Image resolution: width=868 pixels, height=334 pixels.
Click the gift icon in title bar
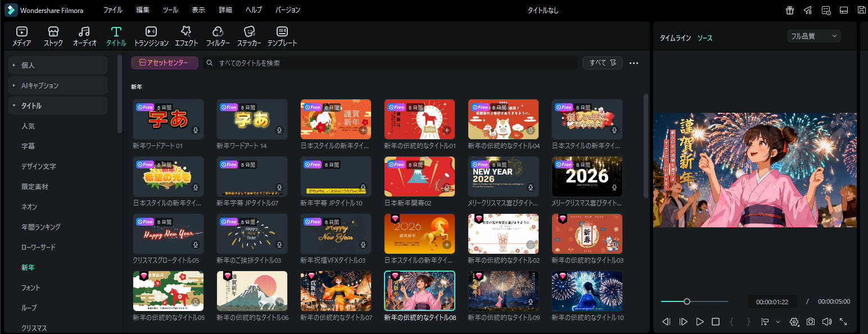pos(790,10)
